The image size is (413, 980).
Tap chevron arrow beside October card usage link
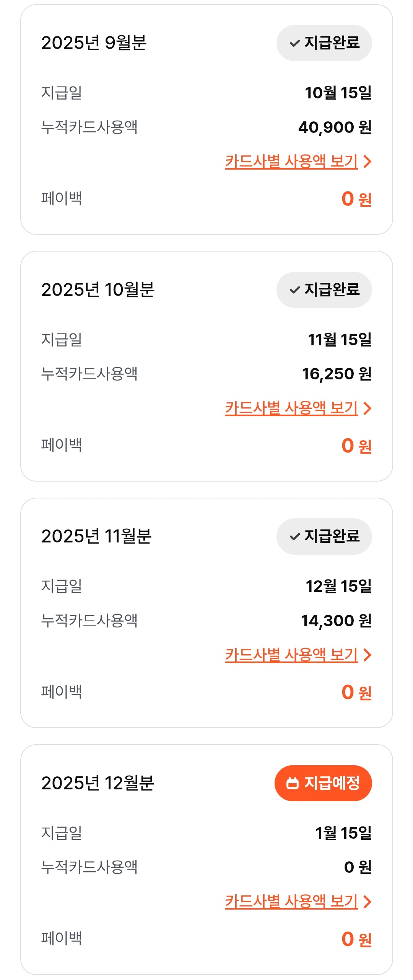(367, 408)
